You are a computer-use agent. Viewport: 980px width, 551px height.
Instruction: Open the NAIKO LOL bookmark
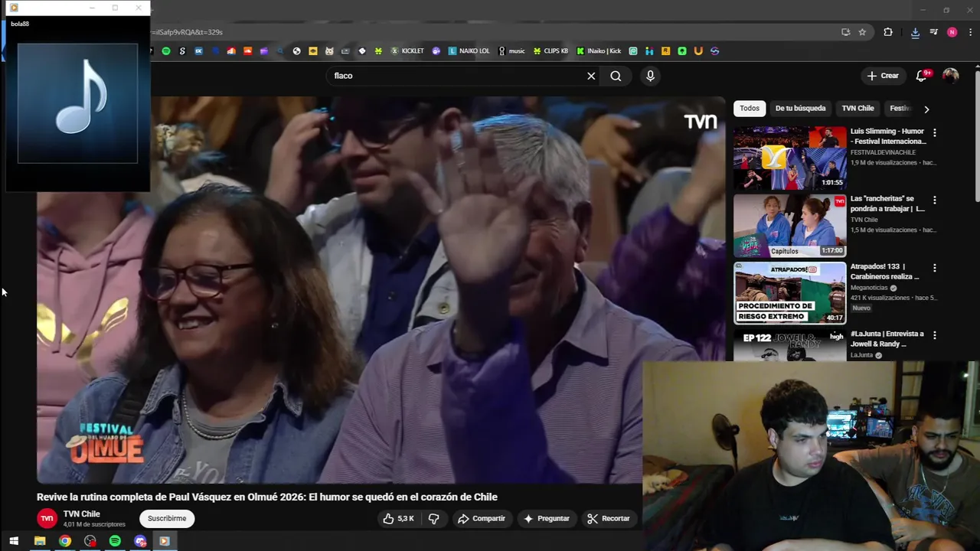click(469, 51)
